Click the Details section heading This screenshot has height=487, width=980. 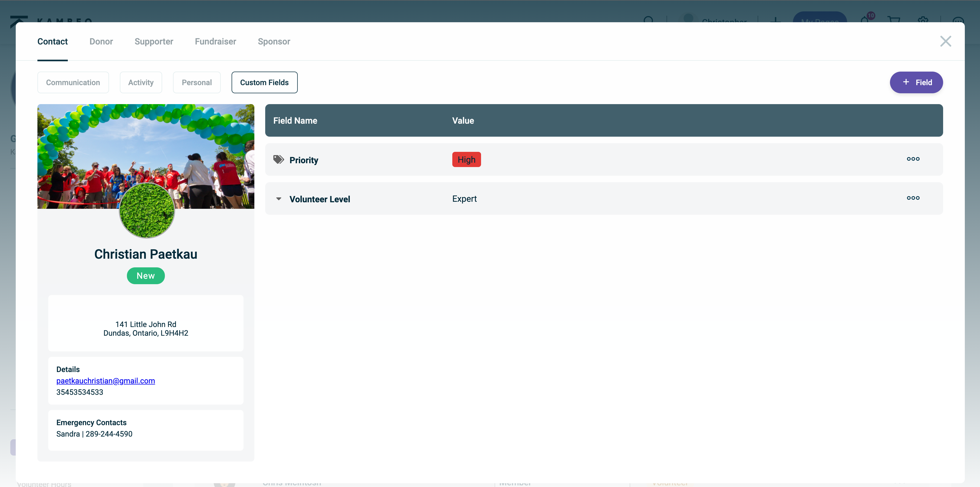click(68, 369)
